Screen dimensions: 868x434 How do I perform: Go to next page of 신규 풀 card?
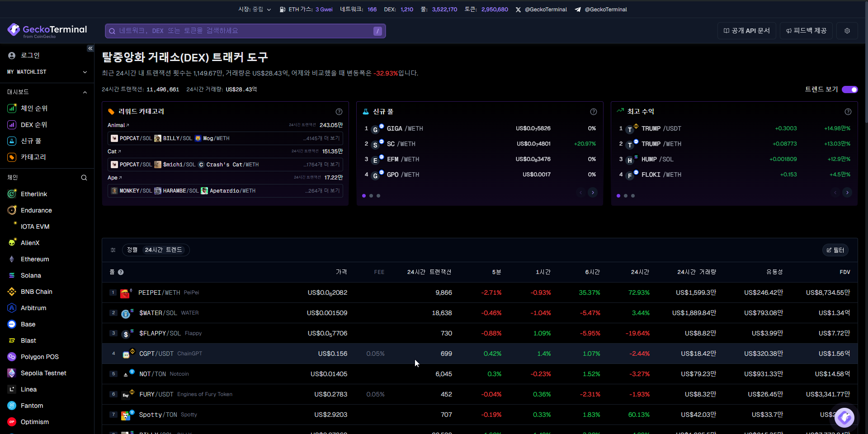tap(593, 193)
